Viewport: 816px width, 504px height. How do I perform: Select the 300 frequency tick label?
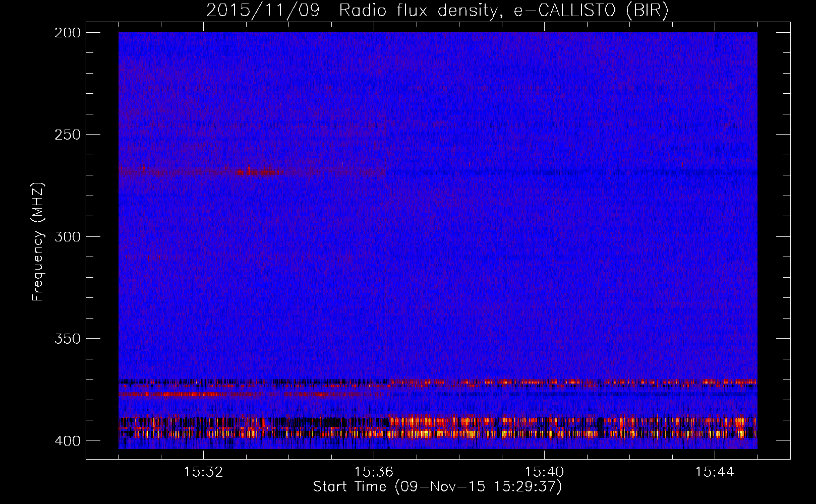coord(67,236)
